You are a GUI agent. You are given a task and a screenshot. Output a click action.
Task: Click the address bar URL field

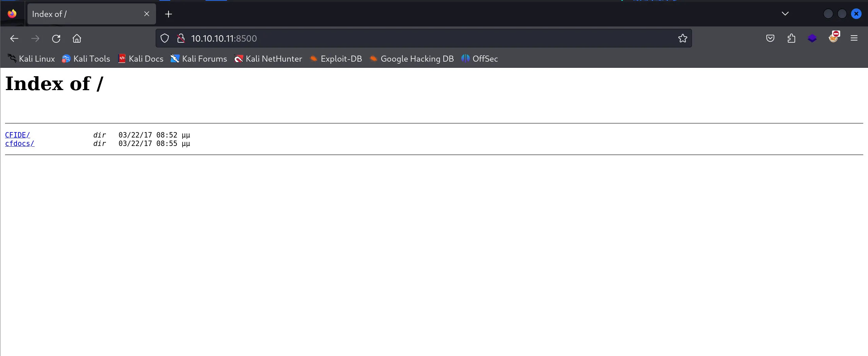[407, 39]
